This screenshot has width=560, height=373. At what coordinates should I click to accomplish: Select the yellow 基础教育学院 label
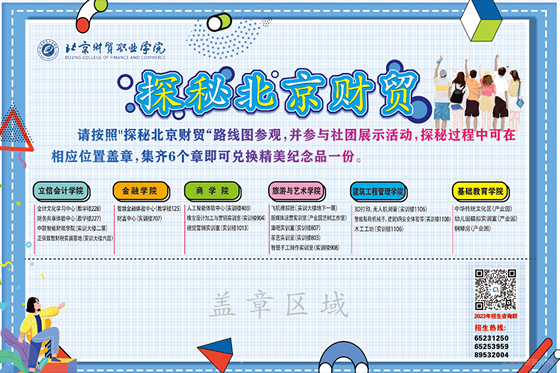481,192
